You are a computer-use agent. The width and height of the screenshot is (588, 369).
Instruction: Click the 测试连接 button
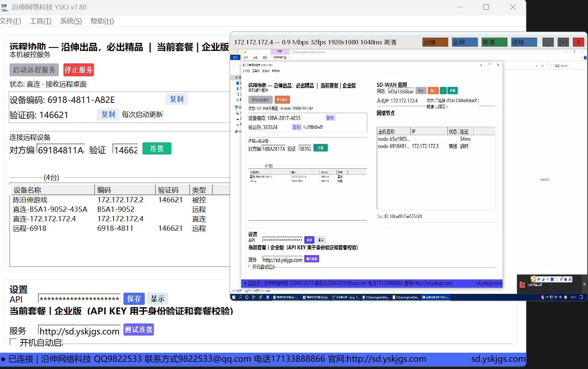tap(139, 330)
